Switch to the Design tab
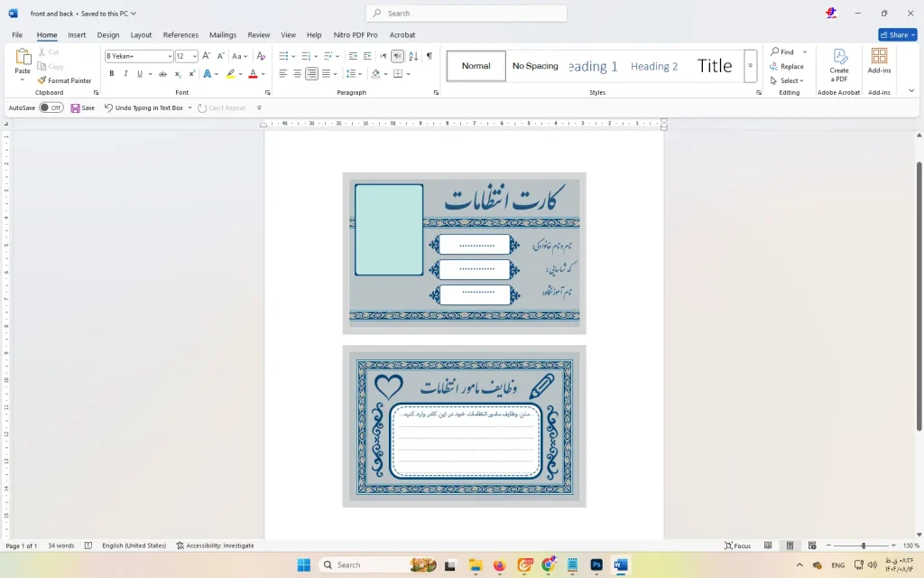This screenshot has width=924, height=578. point(108,35)
